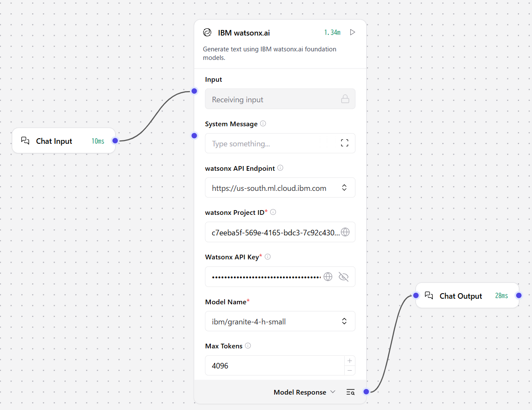This screenshot has width=532, height=410.
Task: Click the System Message text field
Action: (x=280, y=143)
